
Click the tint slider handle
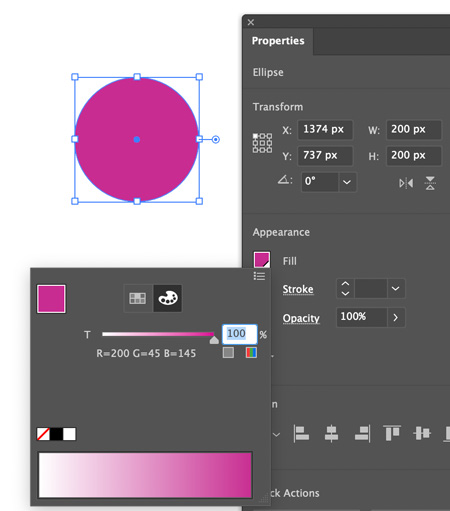pos(214,340)
